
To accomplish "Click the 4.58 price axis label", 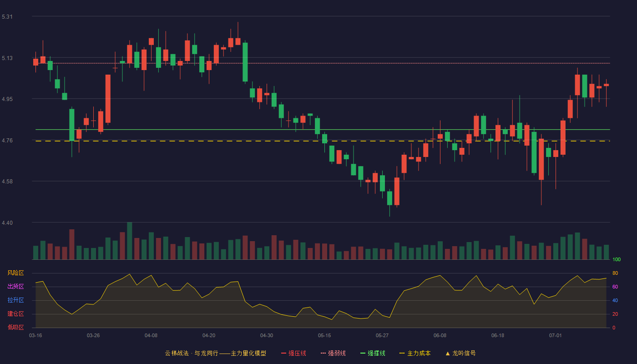I will tap(7, 182).
